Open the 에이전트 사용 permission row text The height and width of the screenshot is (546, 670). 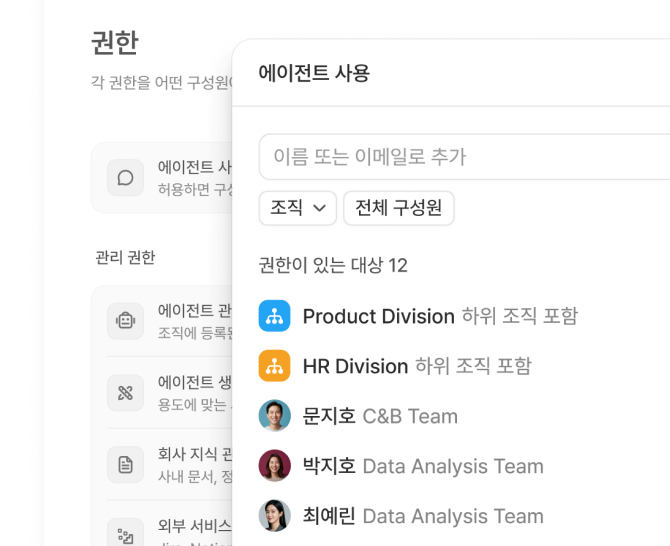[x=195, y=178]
